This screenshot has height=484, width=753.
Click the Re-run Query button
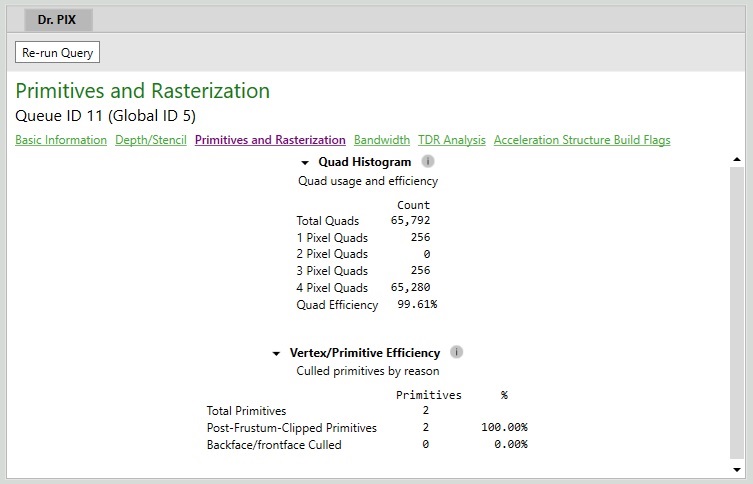(58, 52)
